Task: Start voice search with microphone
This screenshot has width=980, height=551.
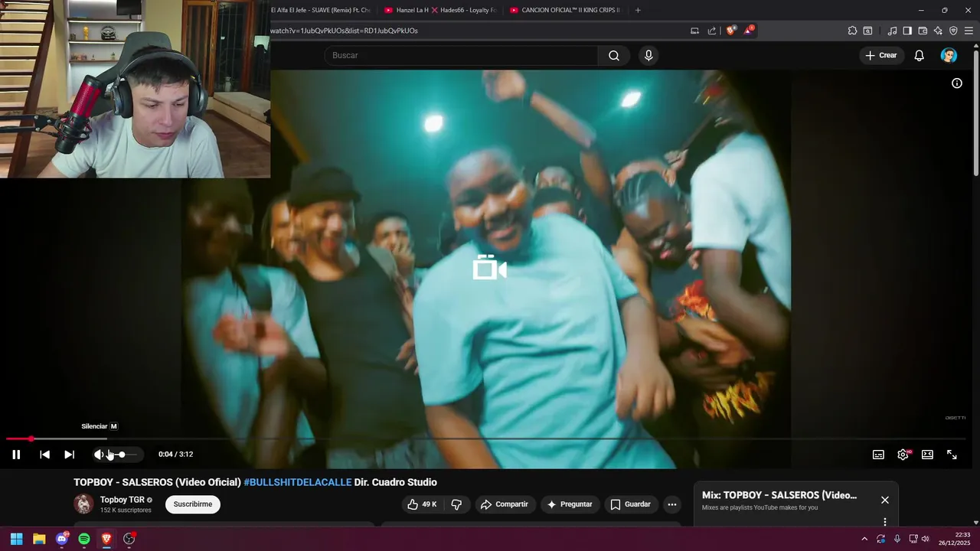Action: [648, 55]
